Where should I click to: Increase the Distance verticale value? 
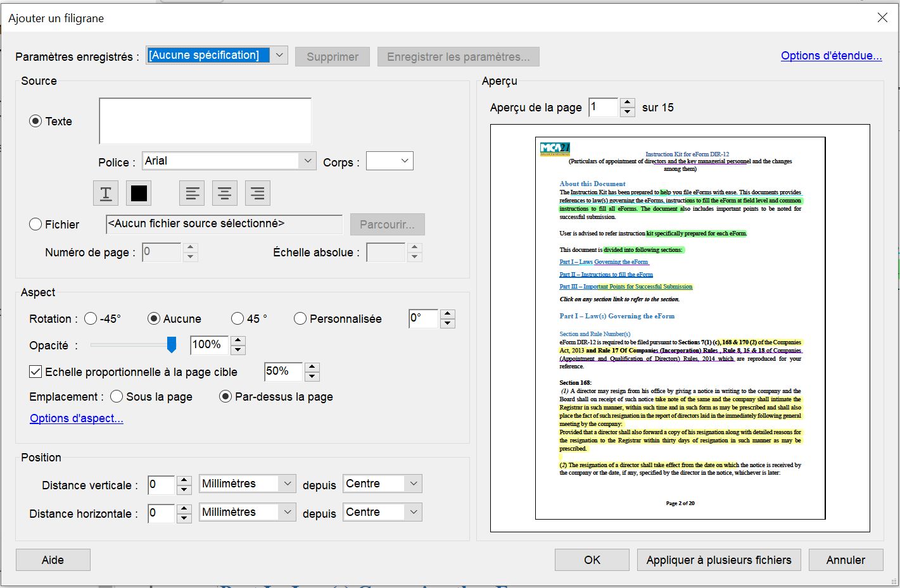click(x=184, y=480)
